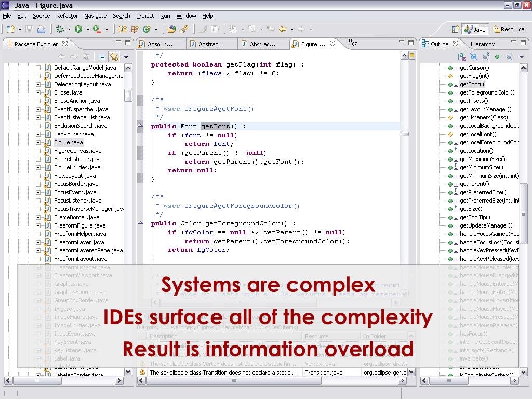Image resolution: width=532 pixels, height=399 pixels.
Task: Toggle Link with Editor in Package Explorer
Action: 113,57
